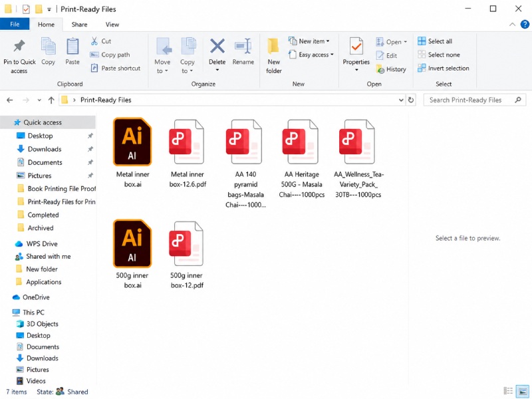Image resolution: width=532 pixels, height=399 pixels.
Task: Click the Rename icon
Action: click(243, 46)
